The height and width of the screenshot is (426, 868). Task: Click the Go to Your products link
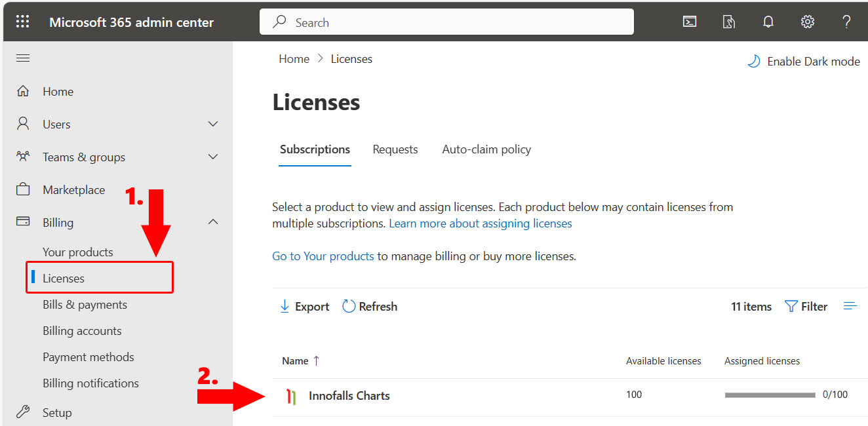323,256
